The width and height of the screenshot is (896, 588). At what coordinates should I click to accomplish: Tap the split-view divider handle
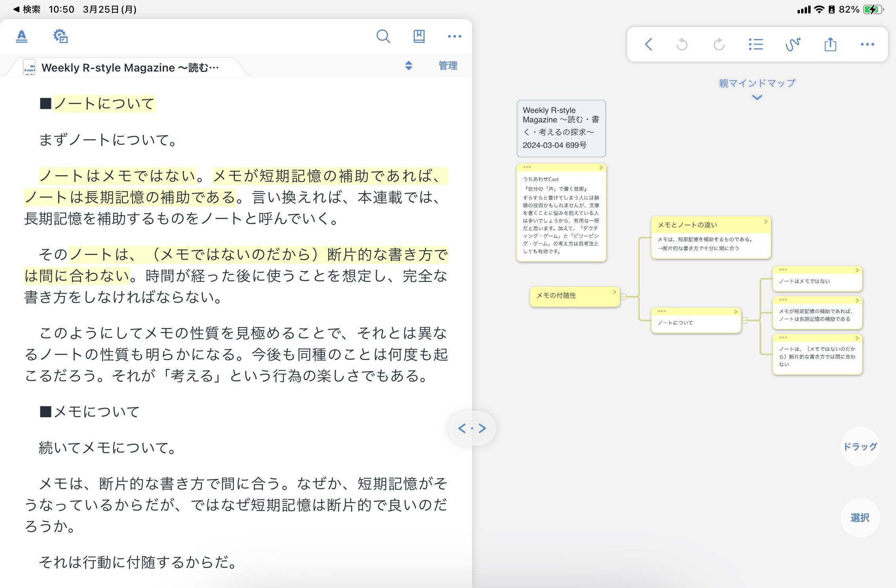tap(471, 428)
